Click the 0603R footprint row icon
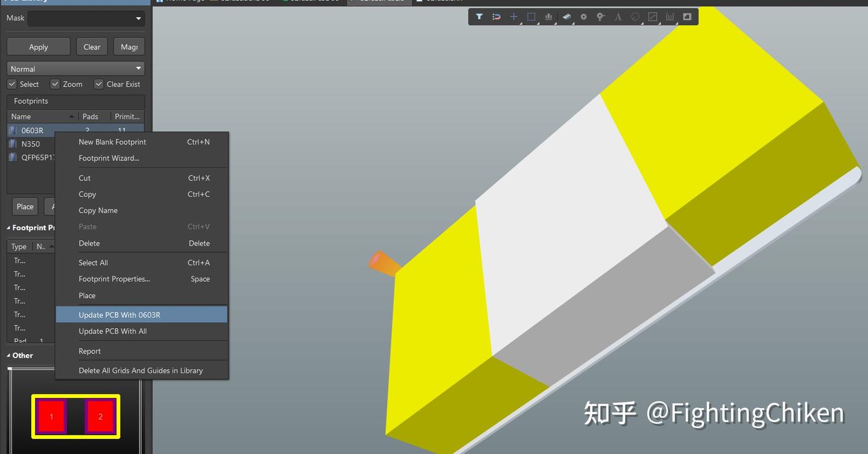The width and height of the screenshot is (868, 454). 12,130
